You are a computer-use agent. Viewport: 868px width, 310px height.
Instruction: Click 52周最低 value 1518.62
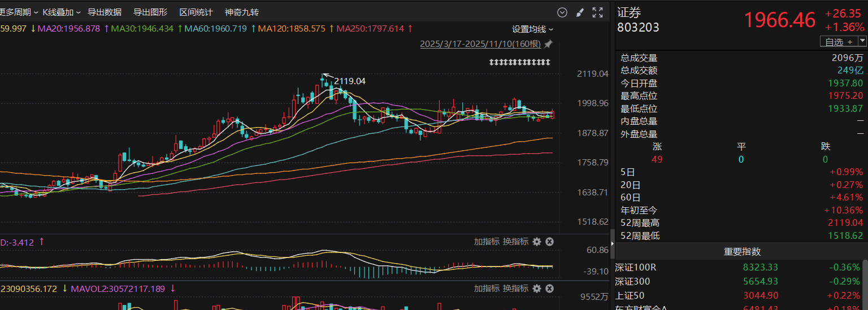[847, 235]
